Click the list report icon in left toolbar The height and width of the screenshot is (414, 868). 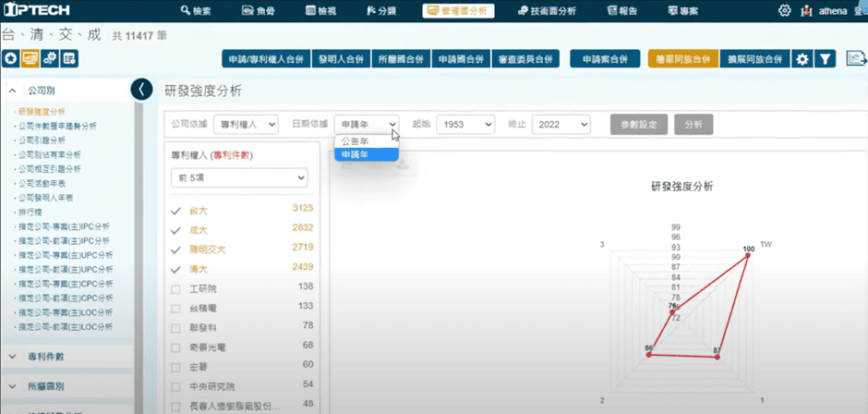click(x=68, y=58)
